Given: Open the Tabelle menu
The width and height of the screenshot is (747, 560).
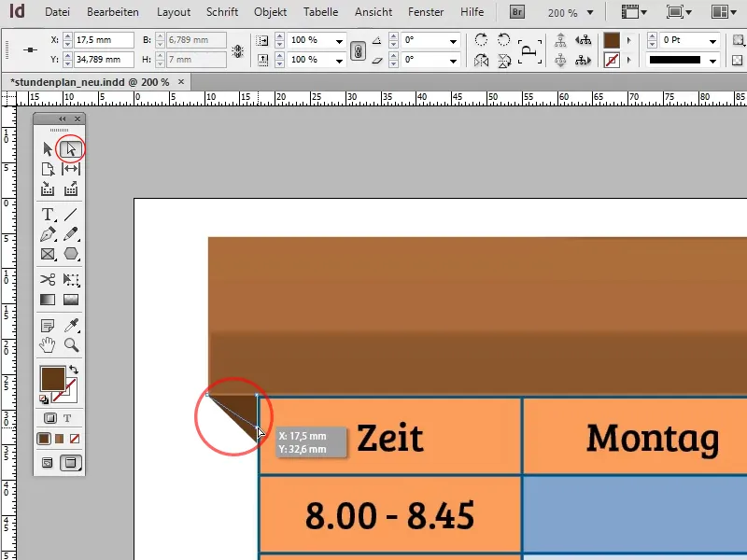Looking at the screenshot, I should pyautogui.click(x=320, y=12).
